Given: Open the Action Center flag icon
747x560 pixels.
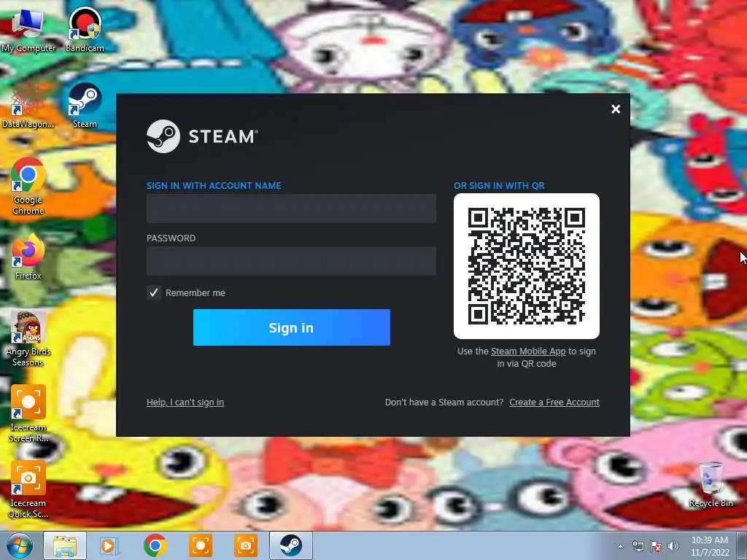Looking at the screenshot, I should (x=656, y=546).
